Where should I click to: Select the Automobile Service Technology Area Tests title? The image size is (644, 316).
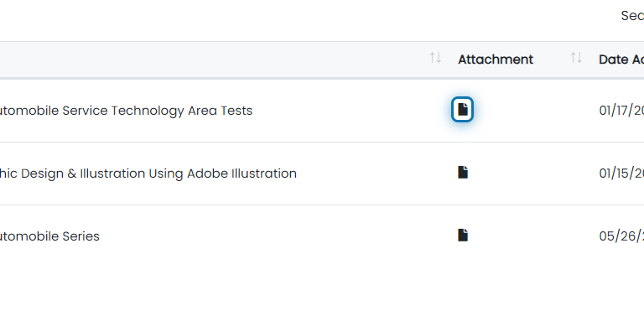point(125,111)
